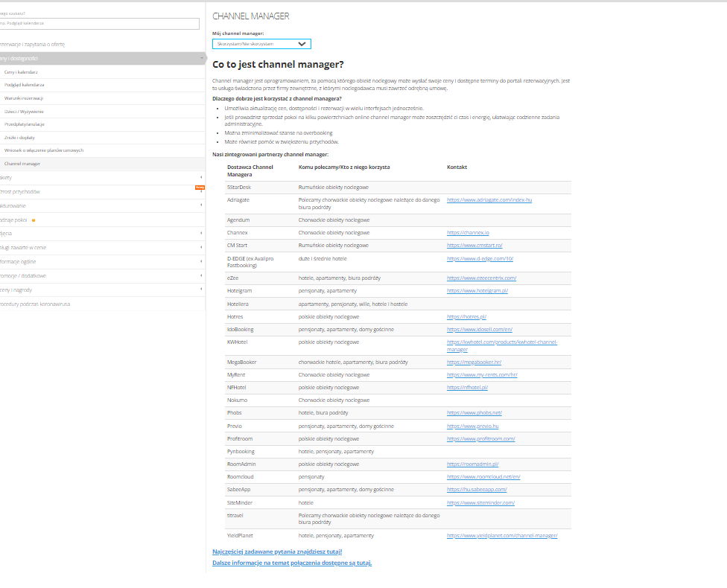Open 'Zniżki i dopłaty' sidebar item
The height and width of the screenshot is (588, 727).
coord(19,138)
